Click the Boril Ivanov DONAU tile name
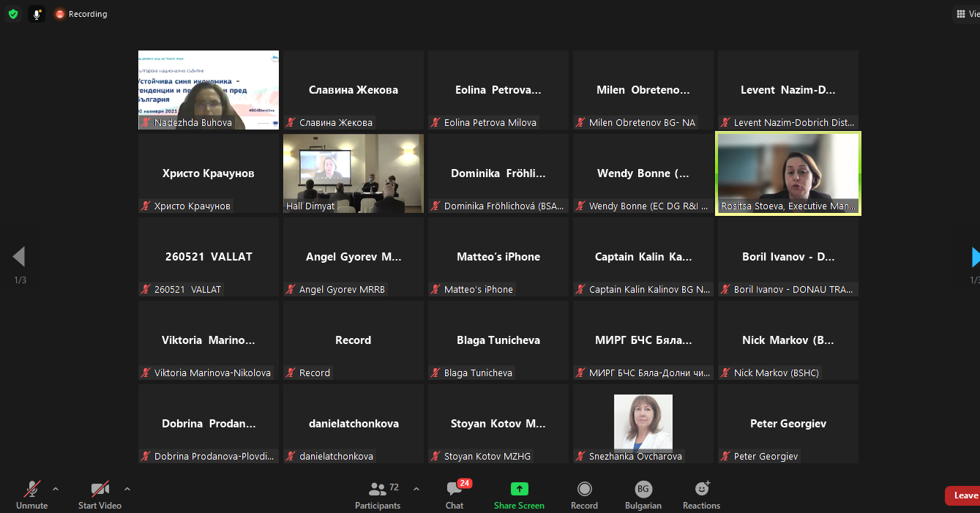The image size is (980, 513). 788,257
